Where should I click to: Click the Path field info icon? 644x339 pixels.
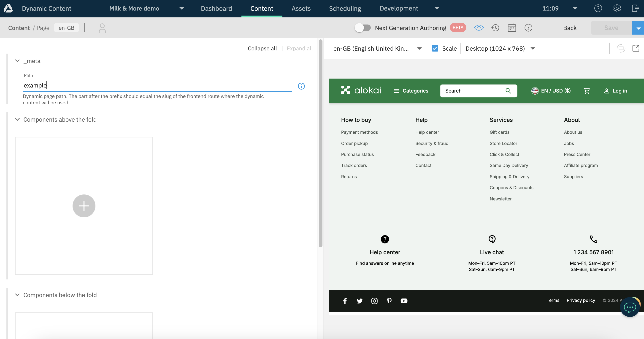(x=301, y=86)
